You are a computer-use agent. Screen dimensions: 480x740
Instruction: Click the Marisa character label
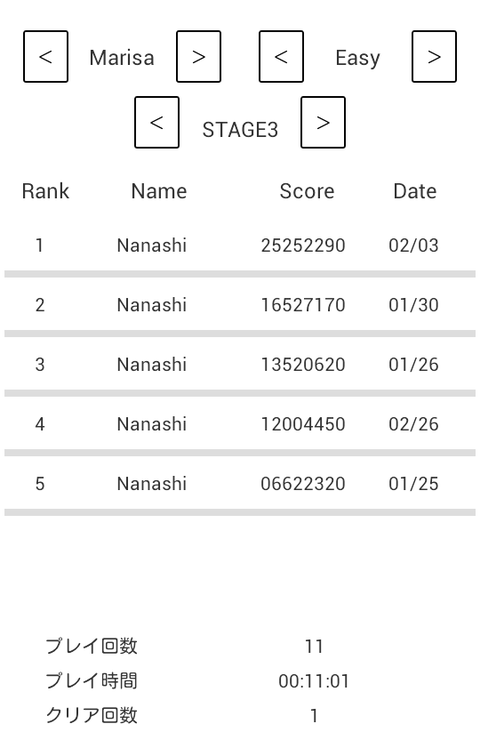(x=122, y=58)
